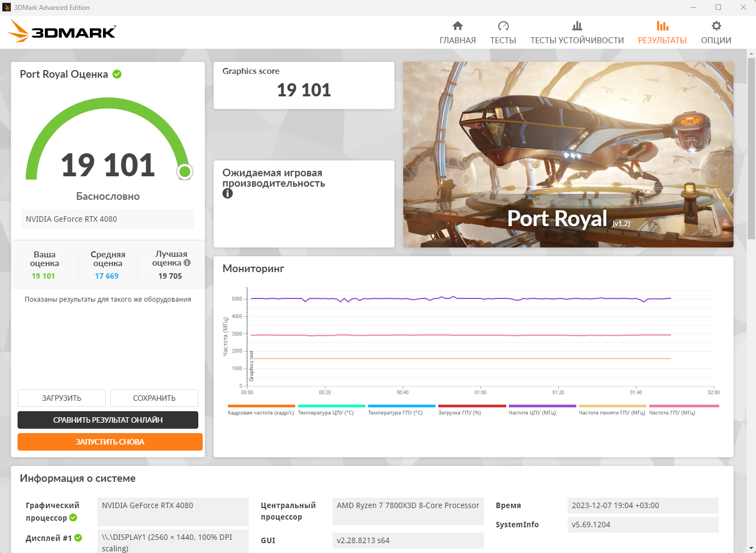Viewport: 756px width, 553px height.
Task: Toggle Частота ГПУ (МГц) legend swatch
Action: tap(684, 406)
